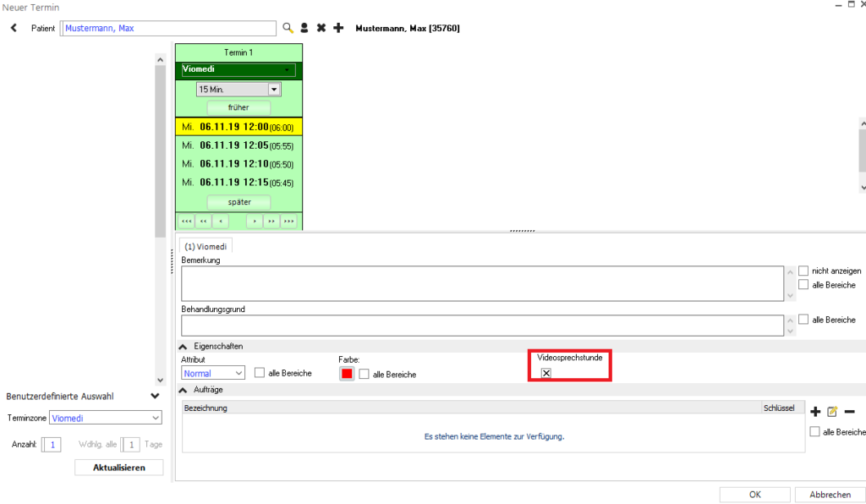Click the Aktualisieren button
This screenshot has height=504, width=866.
coord(118,468)
